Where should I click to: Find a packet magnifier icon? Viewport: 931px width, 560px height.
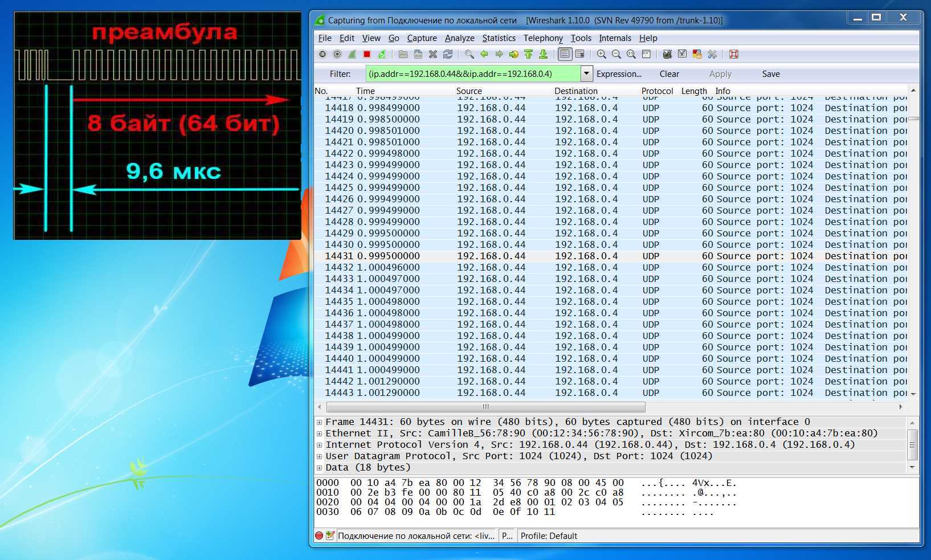[x=469, y=54]
